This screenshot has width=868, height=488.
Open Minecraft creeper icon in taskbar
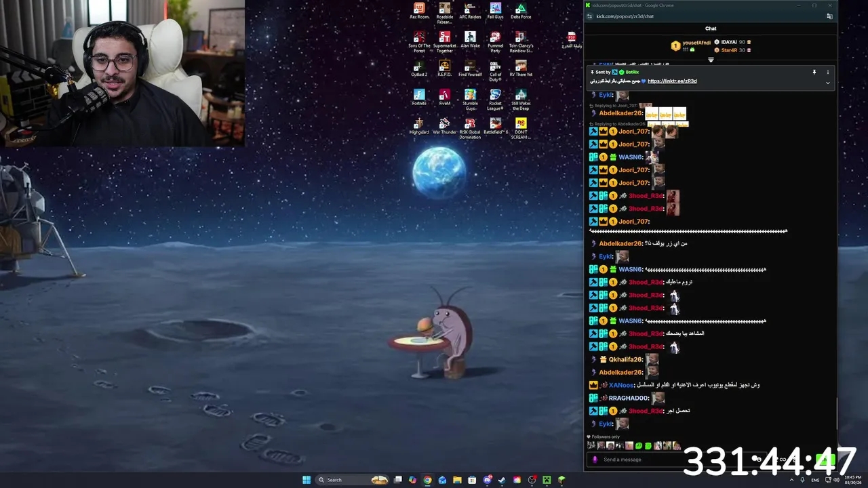point(547,480)
